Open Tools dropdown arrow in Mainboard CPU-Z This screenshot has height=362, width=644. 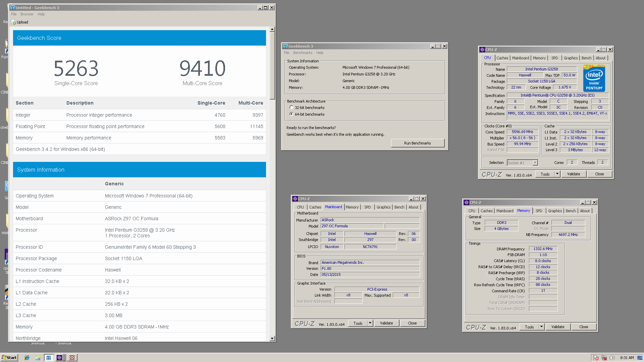pos(370,323)
